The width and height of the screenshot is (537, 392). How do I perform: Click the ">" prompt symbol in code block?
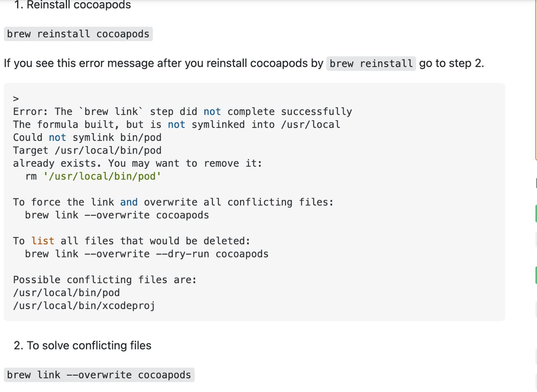(x=16, y=99)
